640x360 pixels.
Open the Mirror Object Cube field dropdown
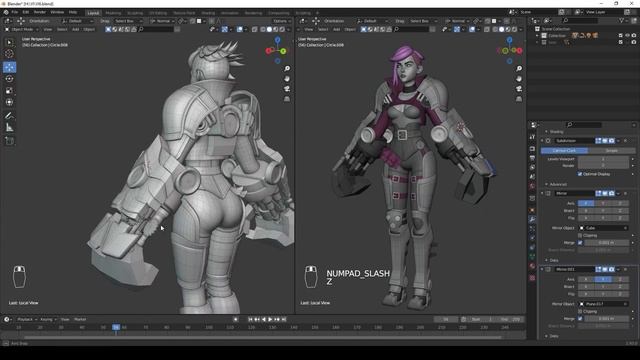(x=603, y=228)
